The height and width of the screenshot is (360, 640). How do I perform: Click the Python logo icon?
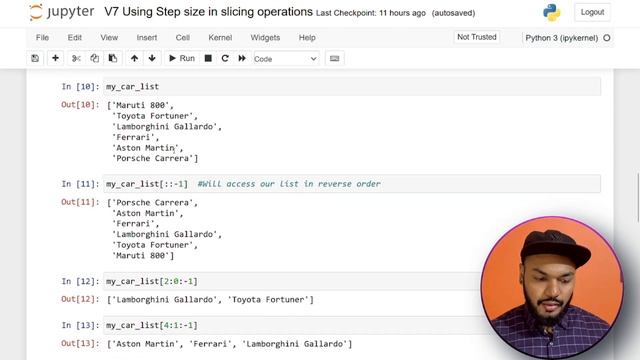[x=551, y=12]
